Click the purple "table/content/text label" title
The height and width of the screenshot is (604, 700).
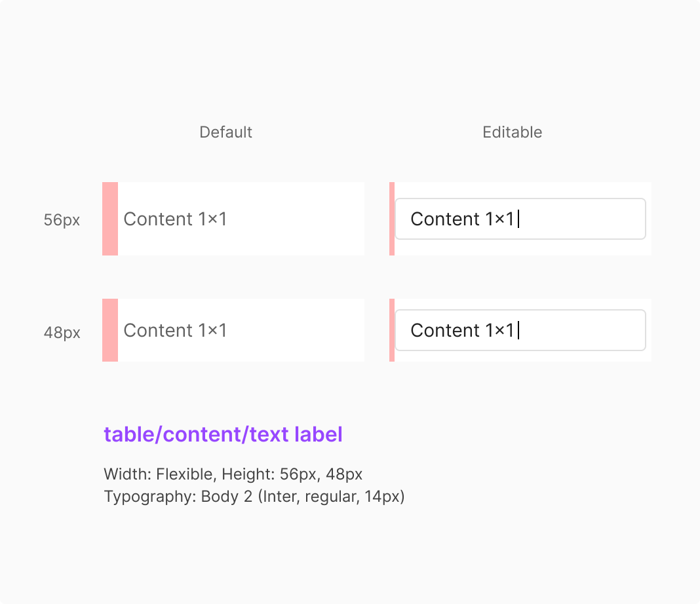pos(223,434)
